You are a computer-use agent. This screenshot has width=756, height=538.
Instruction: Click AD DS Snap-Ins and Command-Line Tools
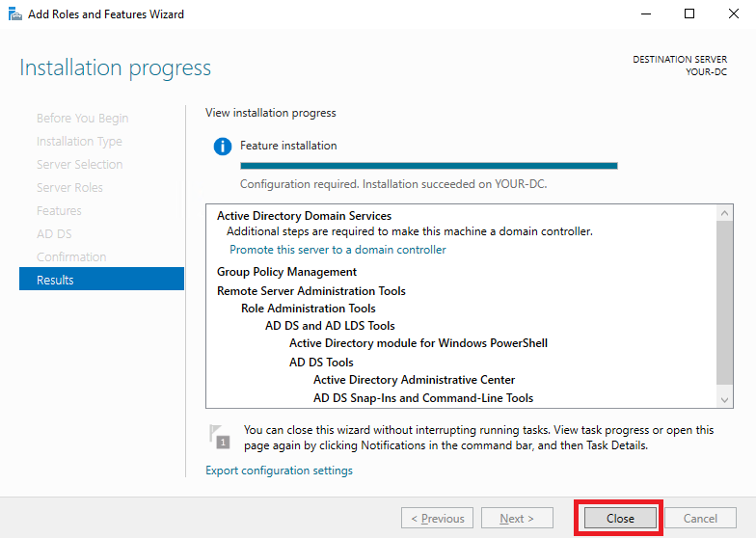click(x=423, y=398)
